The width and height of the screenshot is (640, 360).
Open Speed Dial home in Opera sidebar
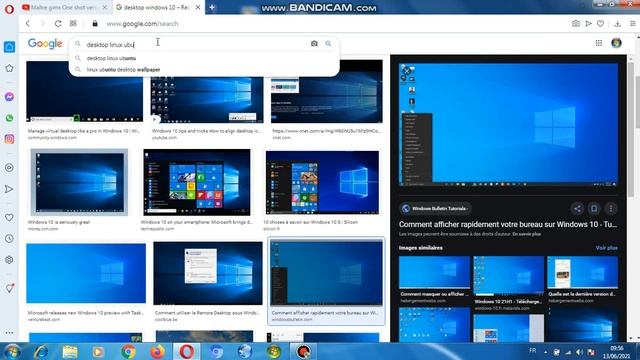coord(9,47)
